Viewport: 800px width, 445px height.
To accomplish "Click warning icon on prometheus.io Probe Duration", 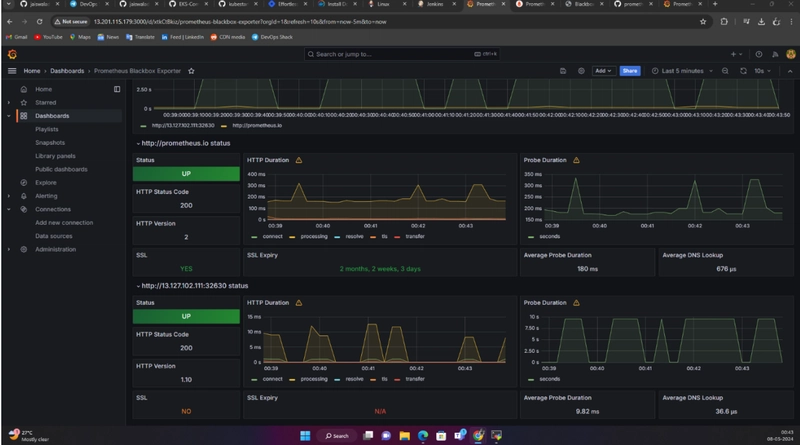I will point(576,160).
